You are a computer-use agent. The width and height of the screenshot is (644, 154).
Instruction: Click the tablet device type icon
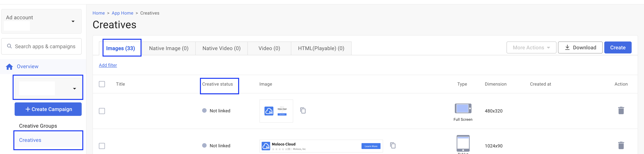pyautogui.click(x=463, y=143)
